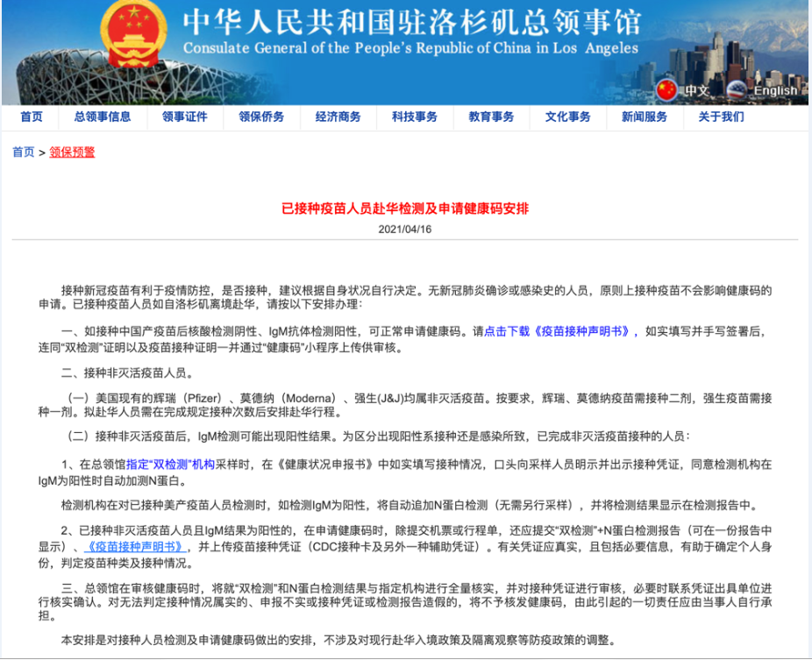Viewport: 812px width, 660px height.
Task: Click the Chinese flag language icon
Action: (667, 89)
